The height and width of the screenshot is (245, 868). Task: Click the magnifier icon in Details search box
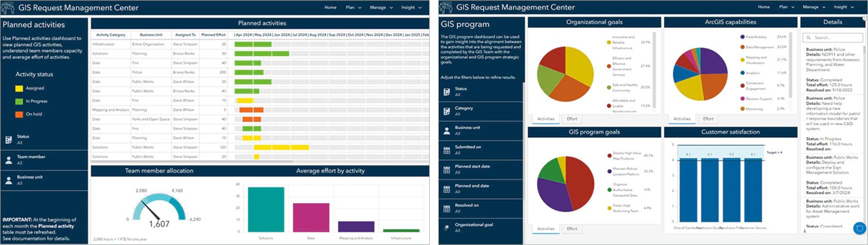(x=808, y=37)
